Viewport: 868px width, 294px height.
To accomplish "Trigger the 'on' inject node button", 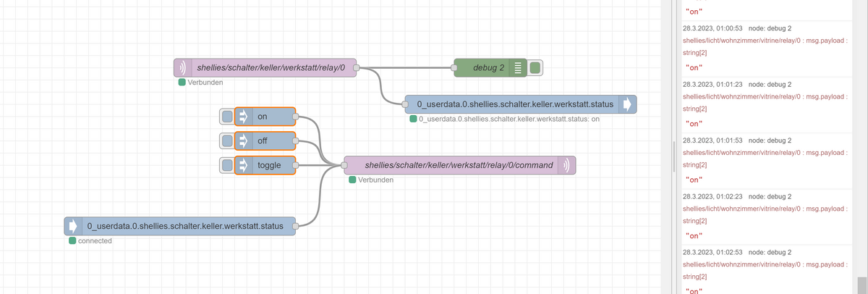I will point(228,116).
